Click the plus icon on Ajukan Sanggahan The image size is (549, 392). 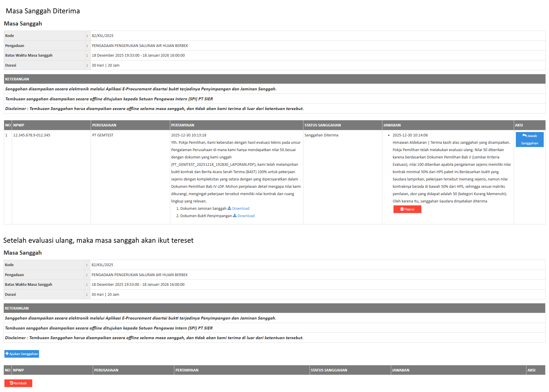(7, 354)
